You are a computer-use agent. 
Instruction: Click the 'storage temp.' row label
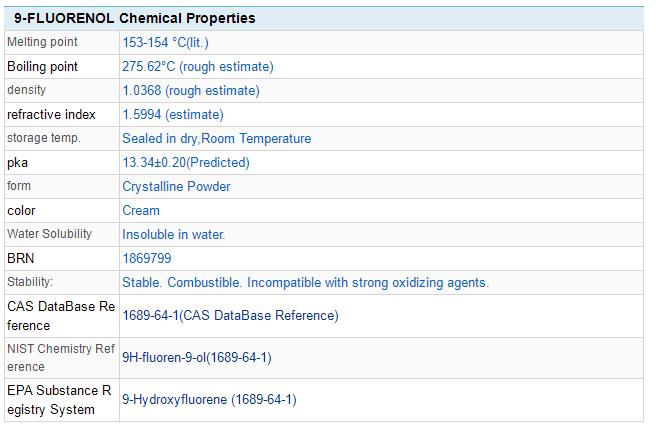pyautogui.click(x=44, y=138)
